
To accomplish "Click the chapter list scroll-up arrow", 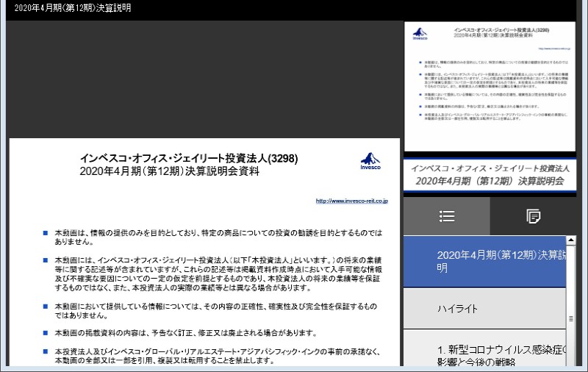I will tap(571, 240).
